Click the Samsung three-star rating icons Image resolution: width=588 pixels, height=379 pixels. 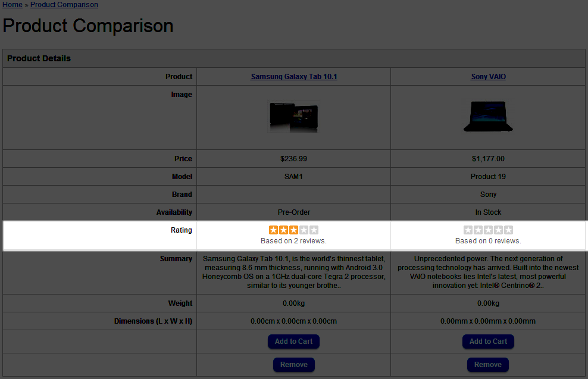[x=293, y=230]
